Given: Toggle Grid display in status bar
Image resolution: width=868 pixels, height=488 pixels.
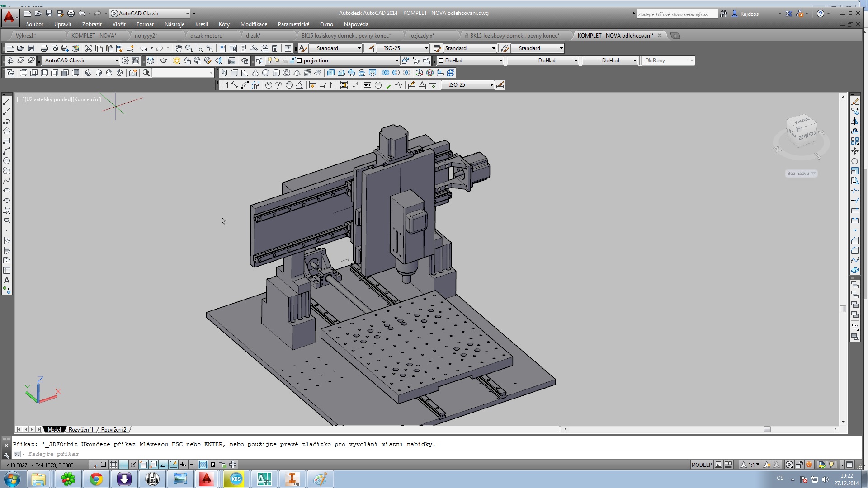Looking at the screenshot, I should (113, 465).
